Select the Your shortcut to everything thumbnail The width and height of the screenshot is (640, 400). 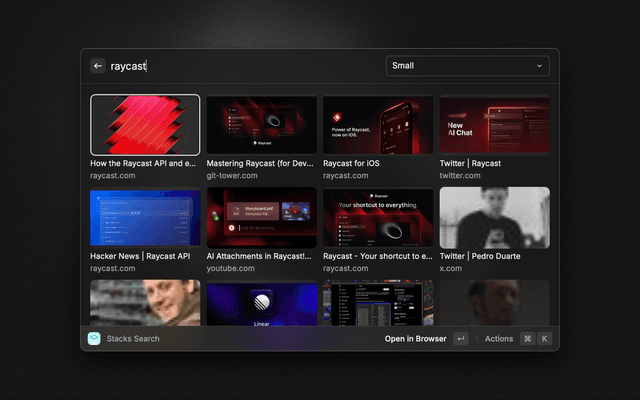[x=378, y=217]
